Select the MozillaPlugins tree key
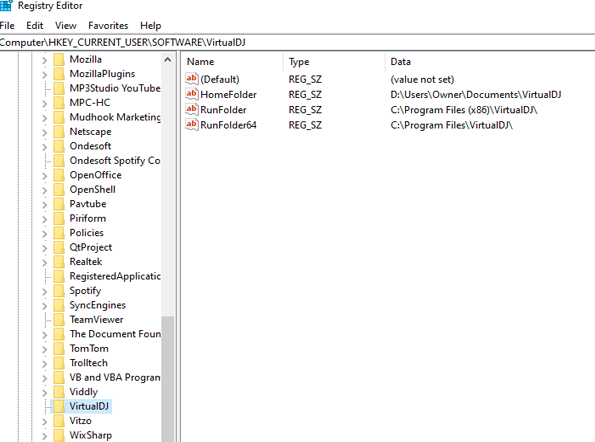The image size is (595, 442). pos(102,74)
